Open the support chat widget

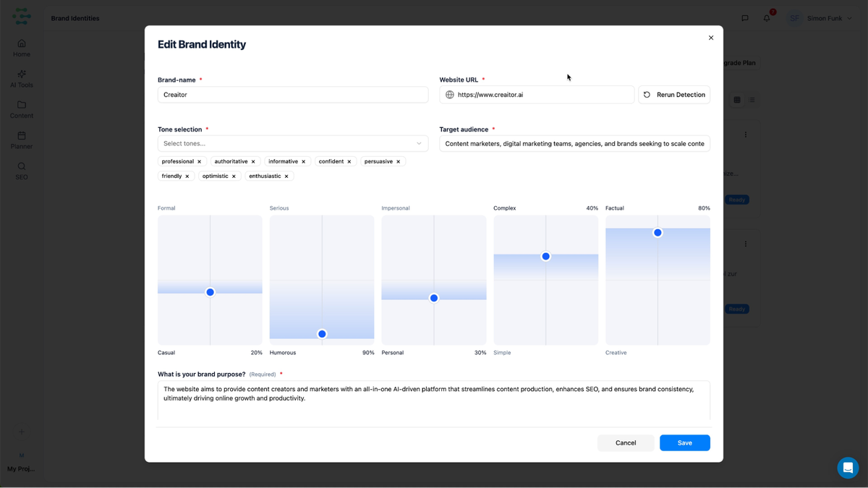848,468
